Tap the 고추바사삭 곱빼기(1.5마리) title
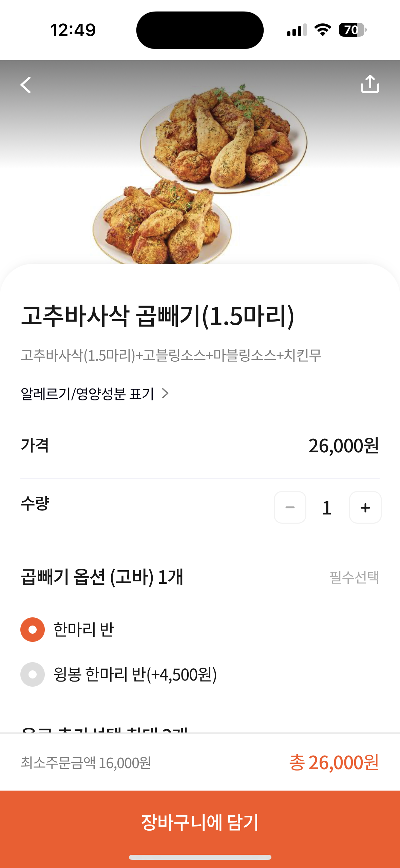The height and width of the screenshot is (868, 400). click(x=157, y=316)
